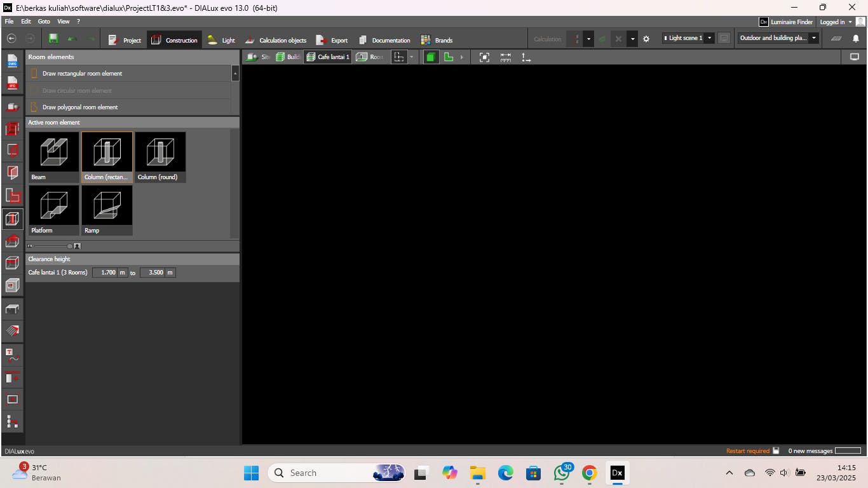868x488 pixels.
Task: Click the 1.700 clearance height field
Action: (105, 273)
